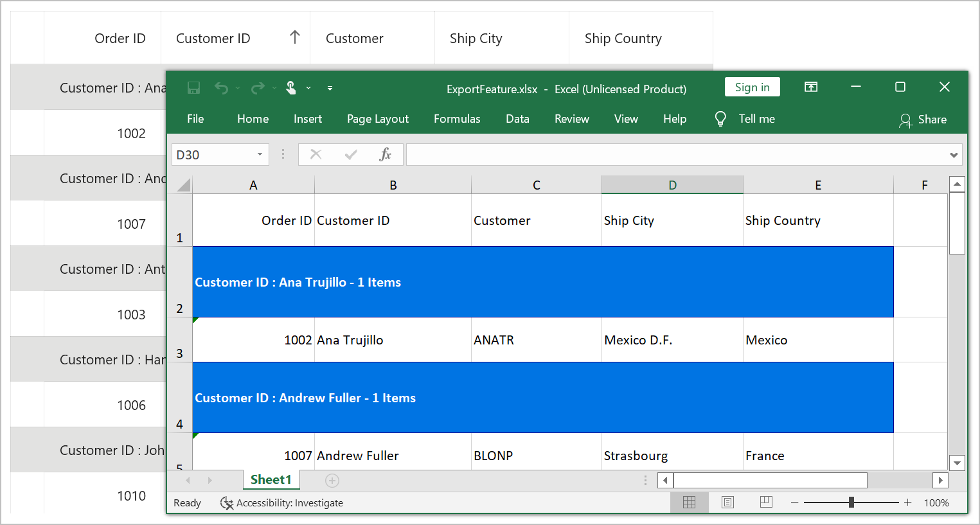The image size is (980, 525).
Task: Open the File menu tab
Action: [195, 119]
